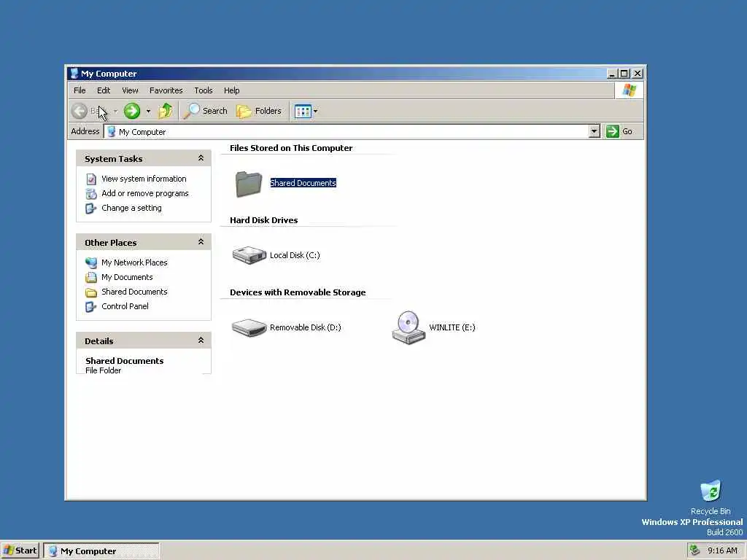Open the Favorites menu
The image size is (747, 560).
point(166,90)
